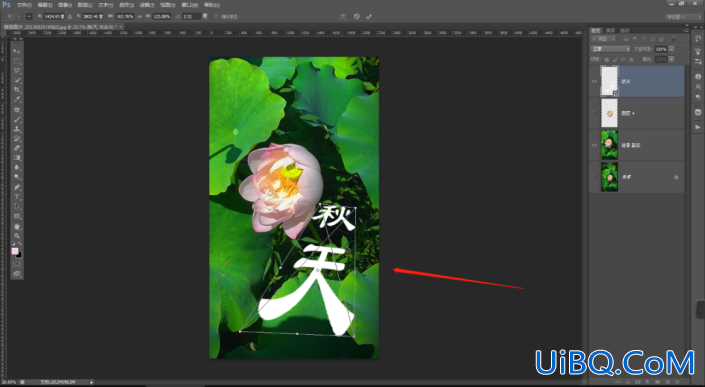Open the 文字 (Type) menu
The height and width of the screenshot is (387, 705).
click(106, 5)
